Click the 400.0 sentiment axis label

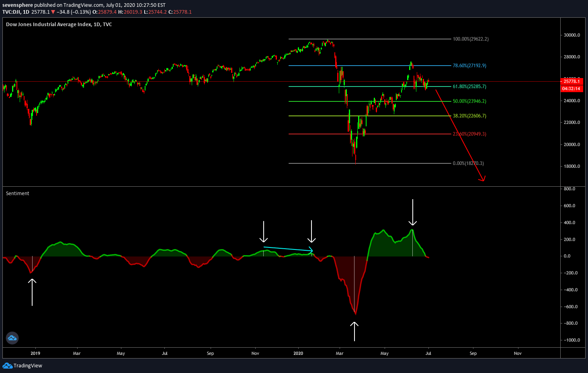pos(570,223)
